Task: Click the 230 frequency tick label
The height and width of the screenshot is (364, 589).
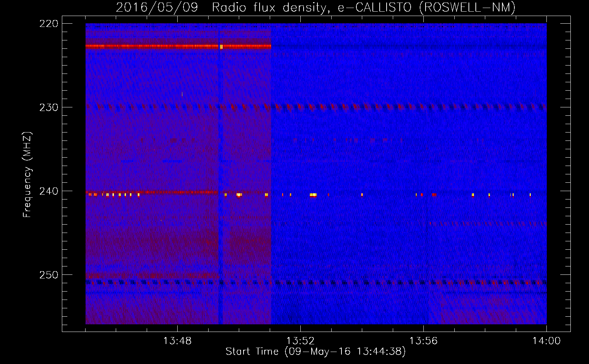Action: [49, 107]
